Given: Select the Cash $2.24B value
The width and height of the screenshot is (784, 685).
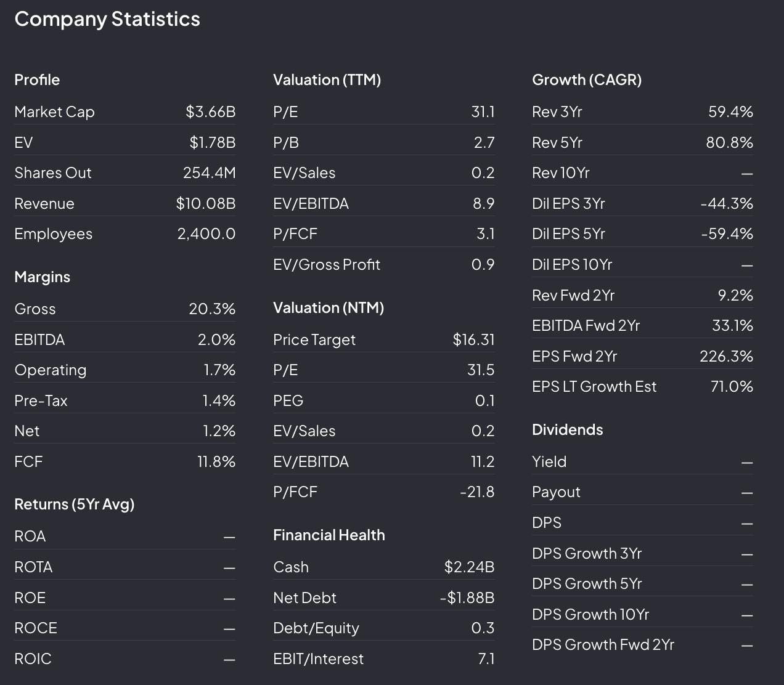Looking at the screenshot, I should pyautogui.click(x=470, y=567).
